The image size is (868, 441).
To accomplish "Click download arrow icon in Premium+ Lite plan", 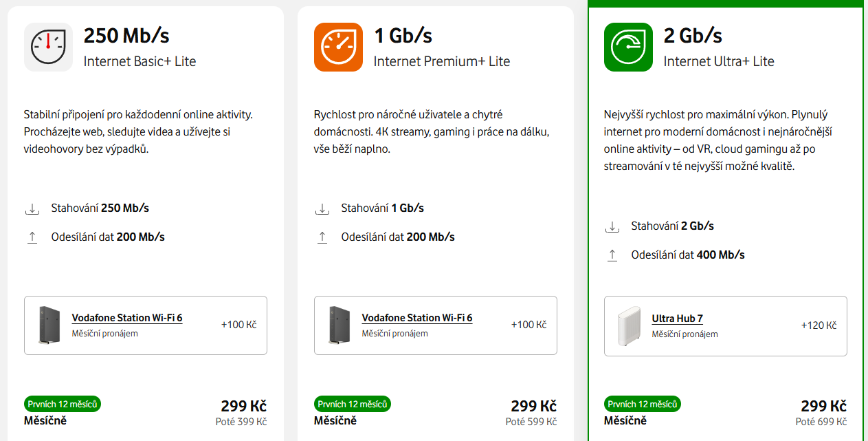I will tap(322, 208).
